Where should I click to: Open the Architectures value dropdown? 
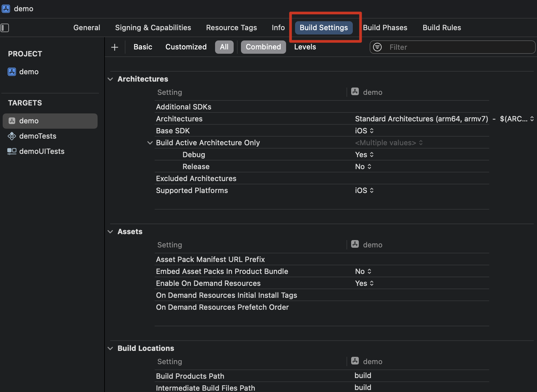[x=444, y=119]
